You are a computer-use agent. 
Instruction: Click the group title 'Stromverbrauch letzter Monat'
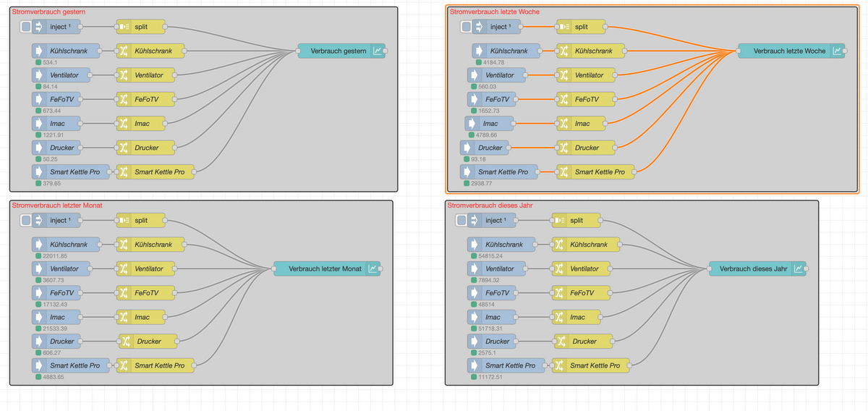coord(56,205)
